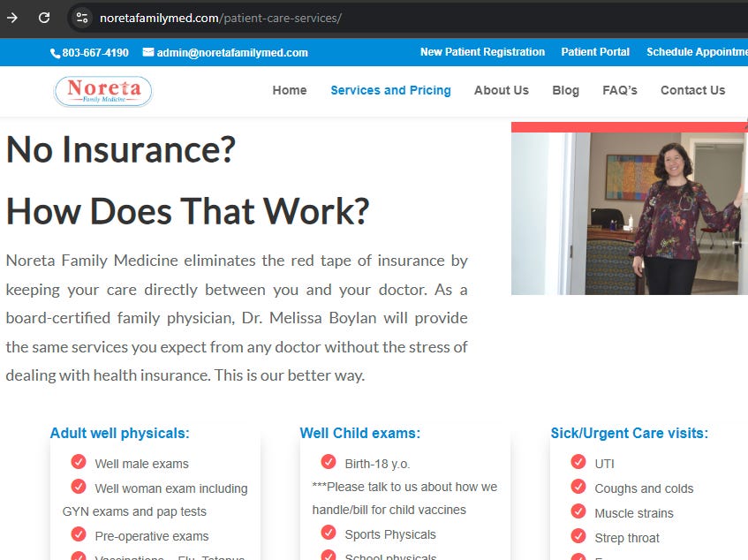Email admin@noretafamilymed.com link
The width and height of the screenshot is (748, 560).
point(232,53)
